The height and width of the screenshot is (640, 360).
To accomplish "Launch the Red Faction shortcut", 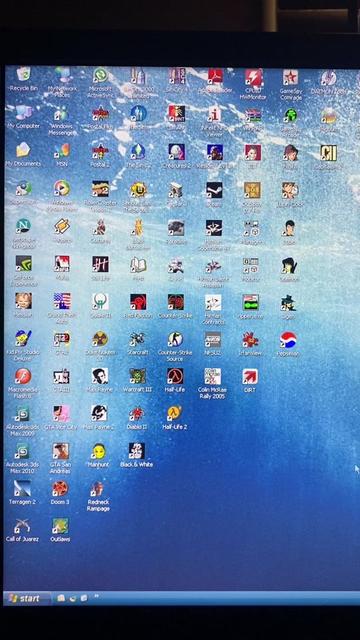I will click(x=138, y=302).
